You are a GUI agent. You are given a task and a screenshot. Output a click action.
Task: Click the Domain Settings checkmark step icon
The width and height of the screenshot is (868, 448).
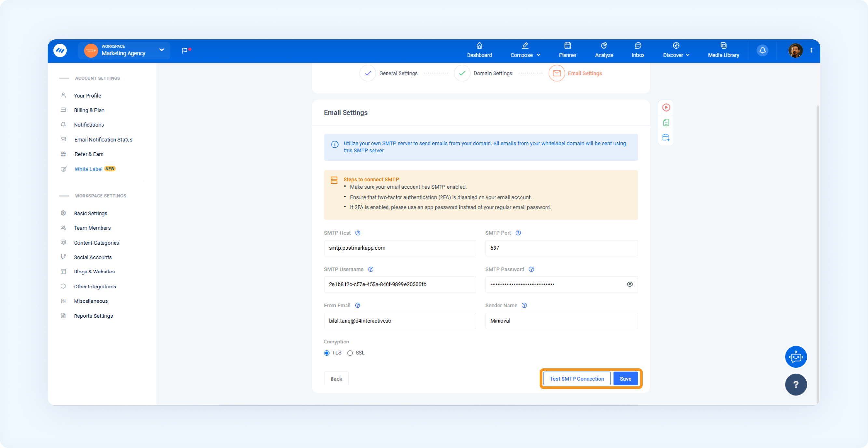462,73
